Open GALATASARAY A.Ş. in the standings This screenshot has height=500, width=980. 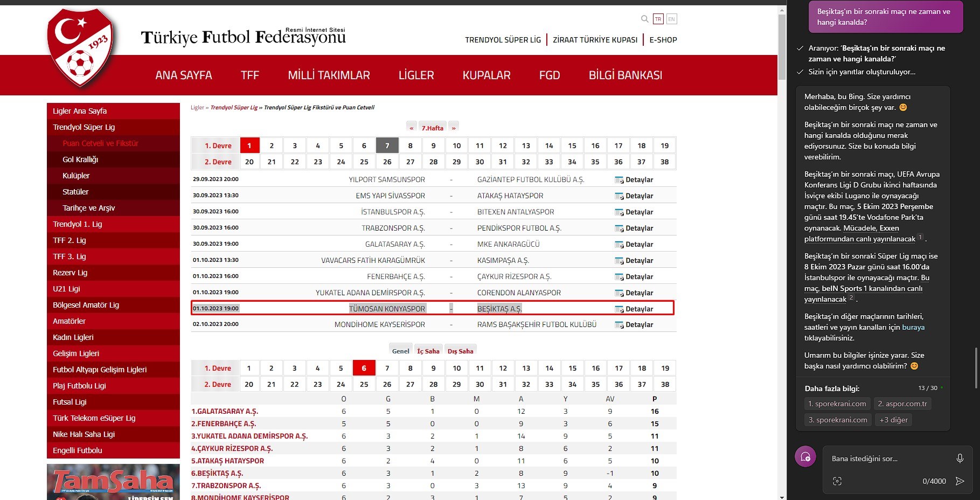[x=225, y=411]
